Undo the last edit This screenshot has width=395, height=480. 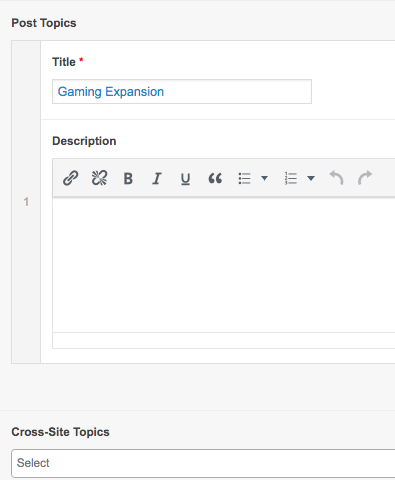pyautogui.click(x=336, y=178)
